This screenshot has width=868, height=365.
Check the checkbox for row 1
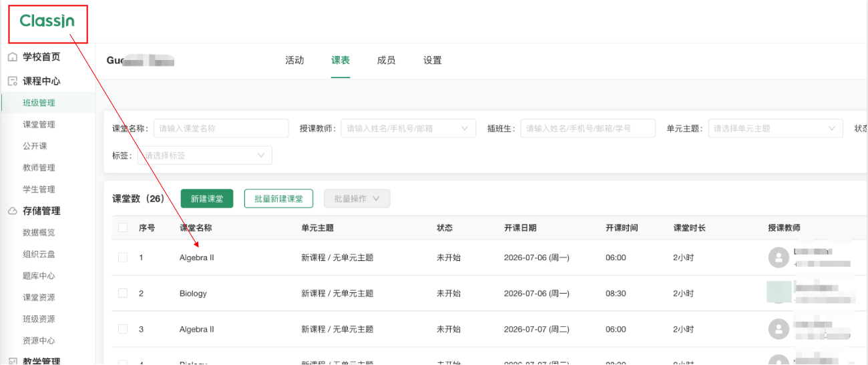123,258
